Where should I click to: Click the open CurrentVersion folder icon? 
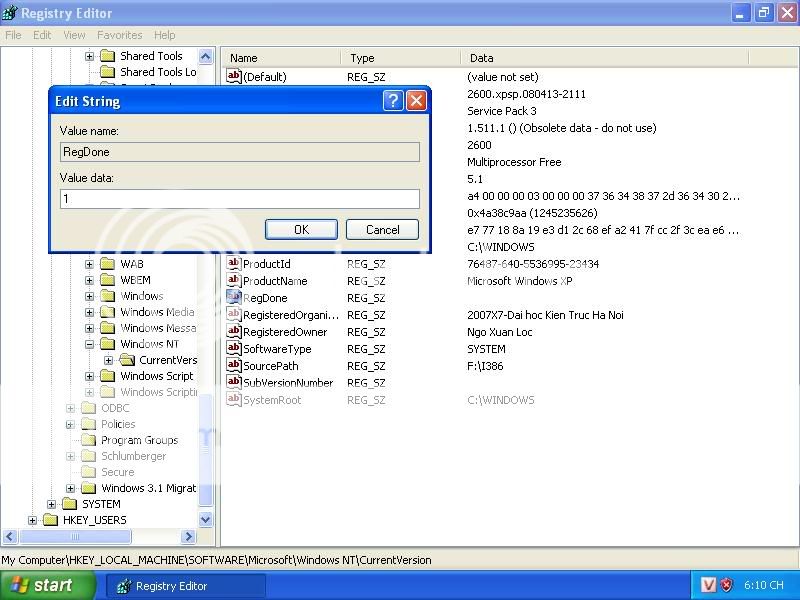127,360
